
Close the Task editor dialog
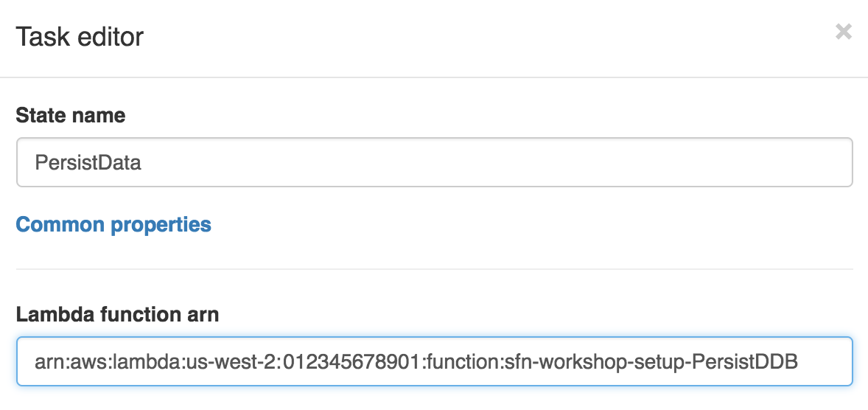pos(843,32)
